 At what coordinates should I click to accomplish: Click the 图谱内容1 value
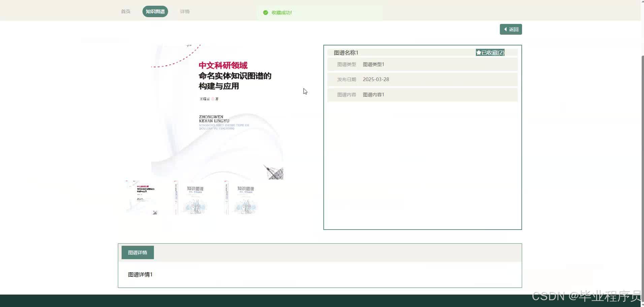pos(374,95)
